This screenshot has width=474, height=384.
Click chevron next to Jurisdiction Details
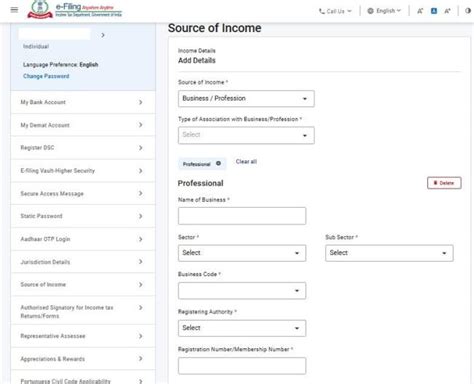(x=141, y=262)
